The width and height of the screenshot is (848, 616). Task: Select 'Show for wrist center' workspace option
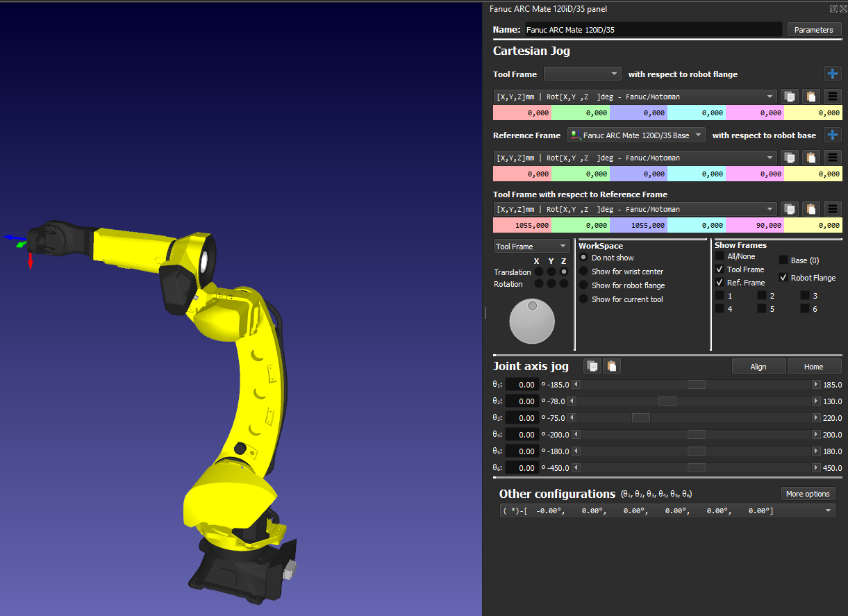583,272
